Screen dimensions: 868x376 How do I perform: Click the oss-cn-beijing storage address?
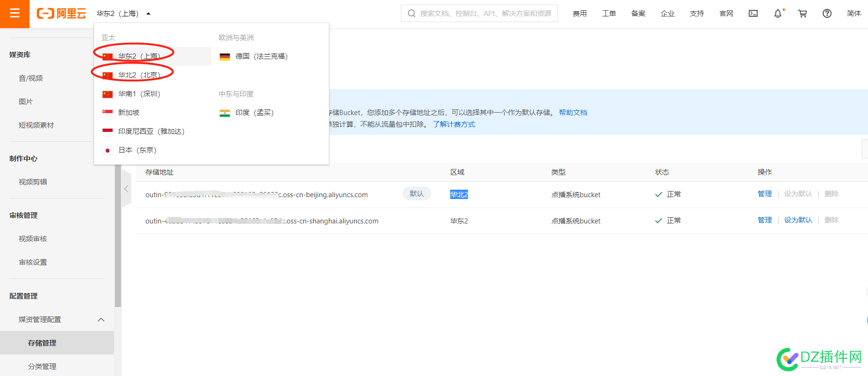[x=257, y=195]
